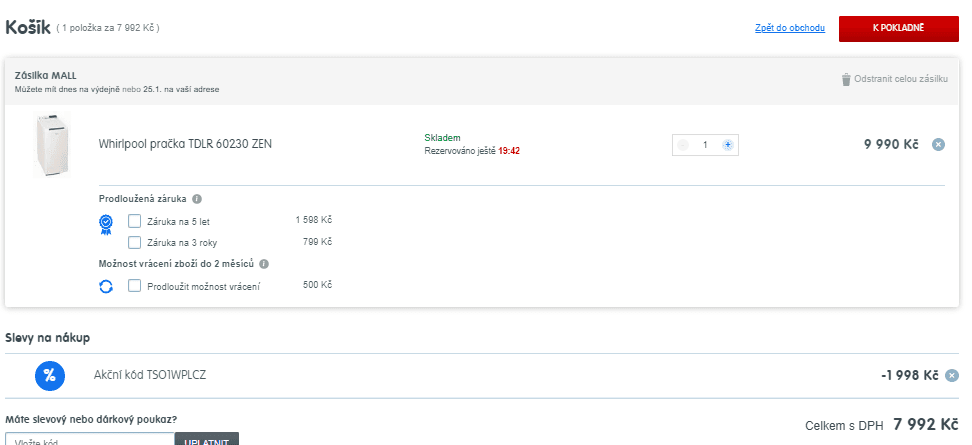
Task: Click the Zásilka MALL heading
Action: point(46,76)
